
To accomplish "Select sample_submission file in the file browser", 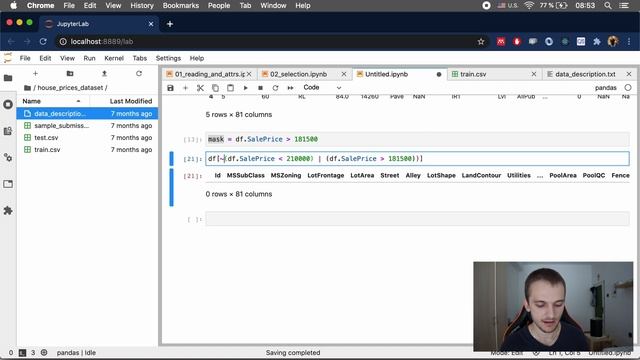I will point(87,126).
